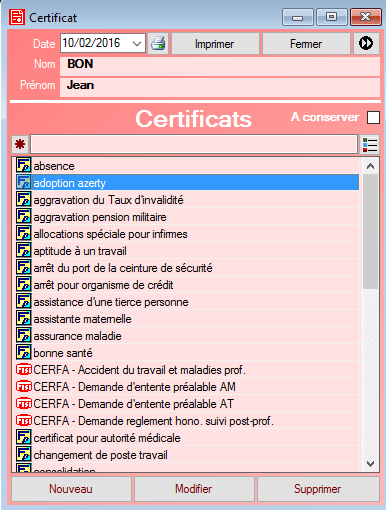Screen dimensions: 386x510
Task: Click the double-arrow forward icon button
Action: pyautogui.click(x=366, y=43)
